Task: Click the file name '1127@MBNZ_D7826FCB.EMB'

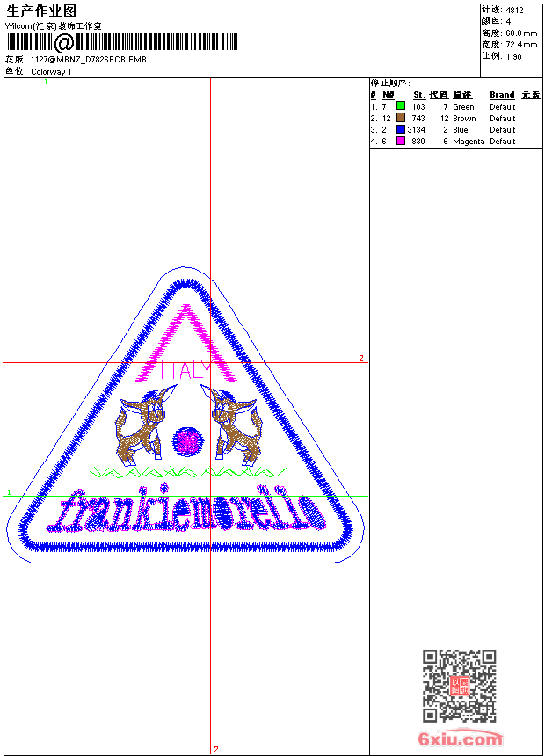Action: (x=89, y=60)
